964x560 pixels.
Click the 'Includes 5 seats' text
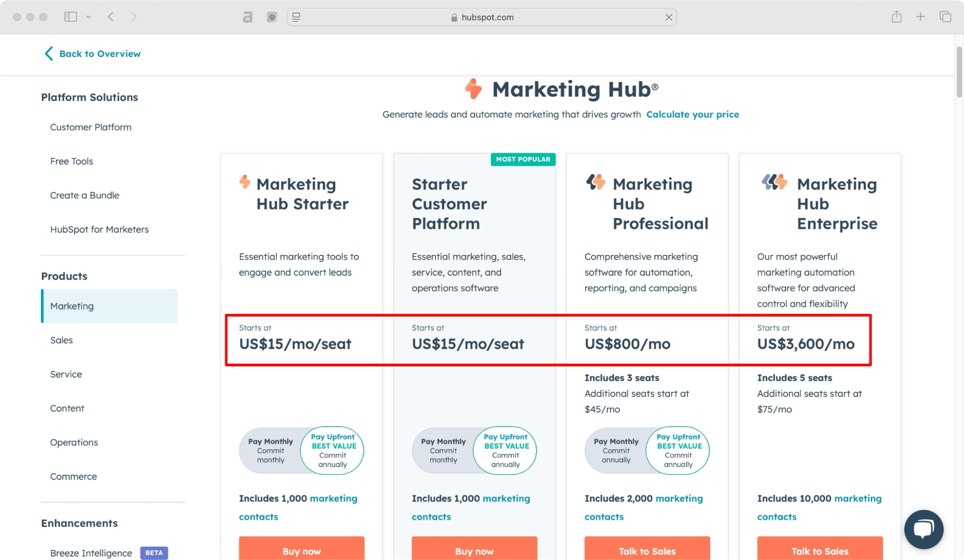click(x=795, y=378)
